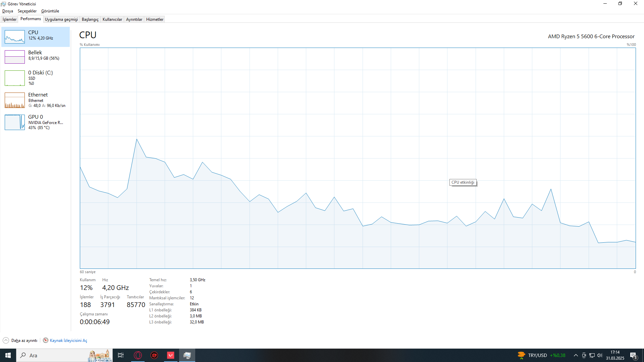The image size is (644, 362).
Task: Click Valorant taskbar icon
Action: [171, 355]
